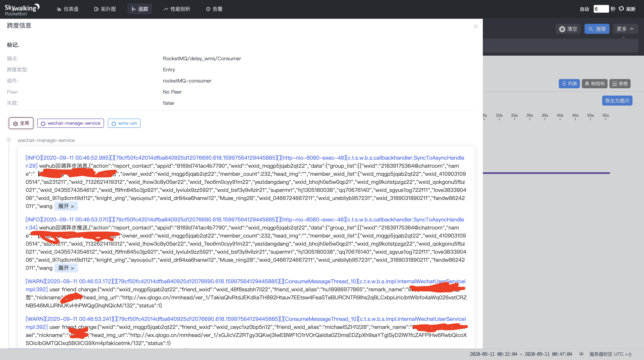
Task: Click the refresh 刷新 icon
Action: (x=621, y=9)
